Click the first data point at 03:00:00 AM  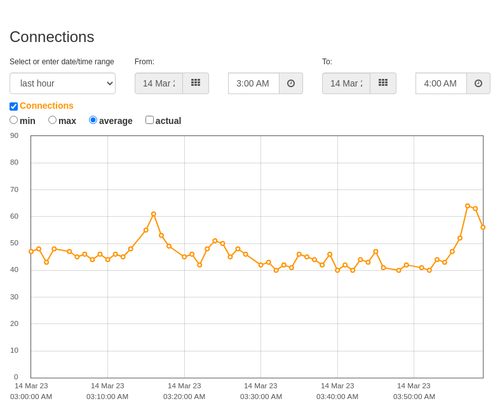click(31, 252)
